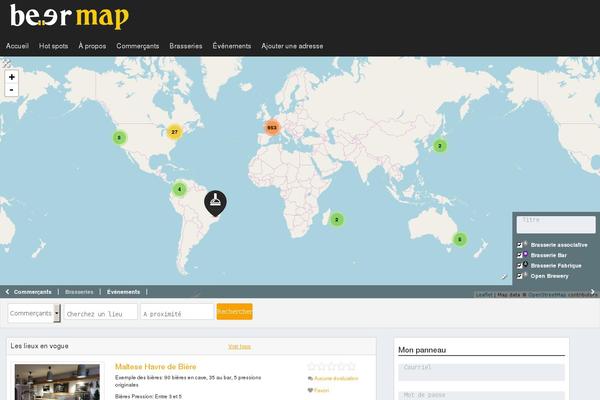The width and height of the screenshot is (600, 400).
Task: Open Brasseries in top navigation
Action: (186, 46)
